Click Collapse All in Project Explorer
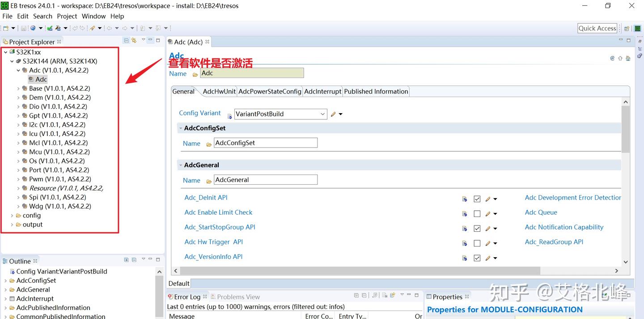Viewport: 644px width, 319px height. (x=126, y=41)
